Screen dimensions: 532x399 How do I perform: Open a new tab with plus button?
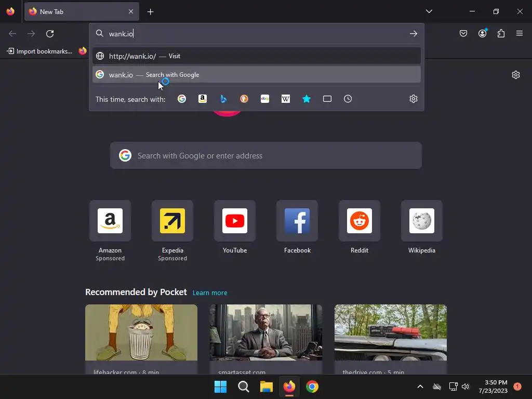tap(150, 12)
